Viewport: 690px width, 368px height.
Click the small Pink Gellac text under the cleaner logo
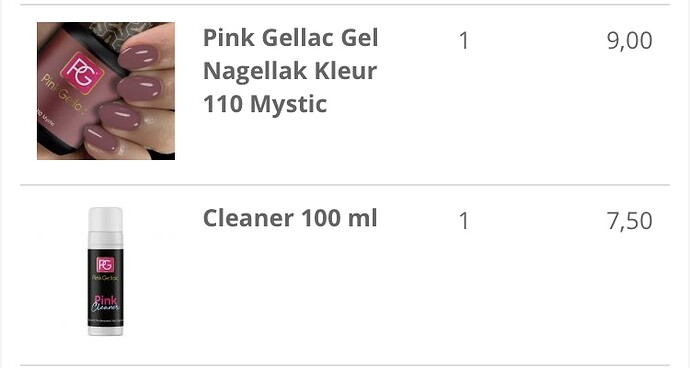pyautogui.click(x=105, y=278)
